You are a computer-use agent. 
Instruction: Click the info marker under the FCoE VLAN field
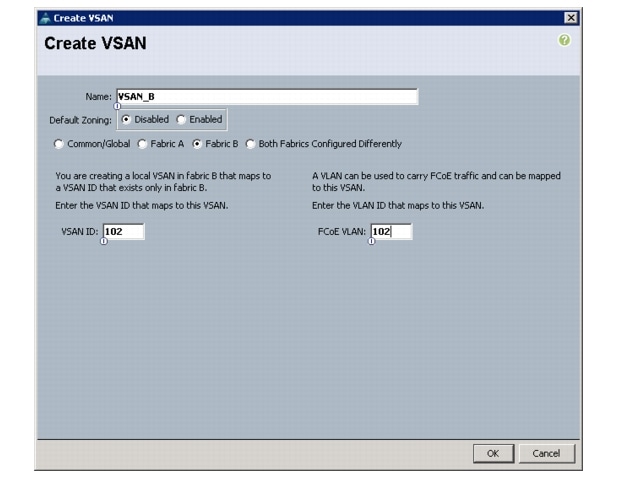[x=371, y=241]
